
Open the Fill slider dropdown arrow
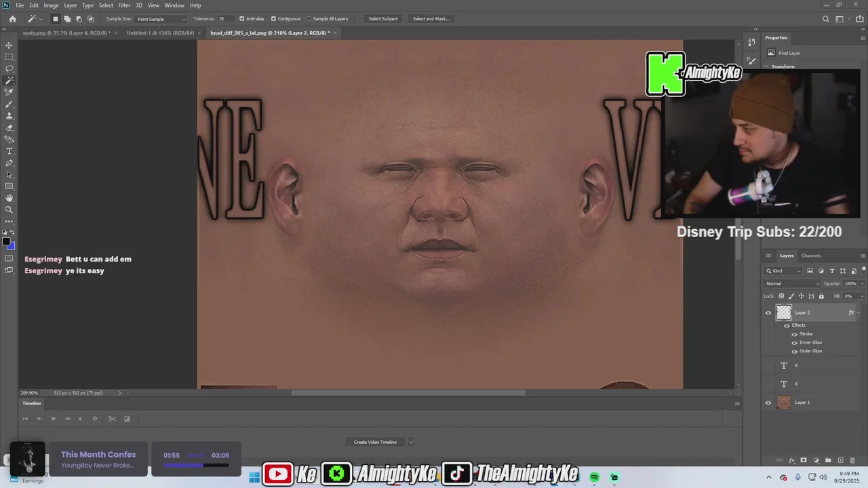coord(863,296)
